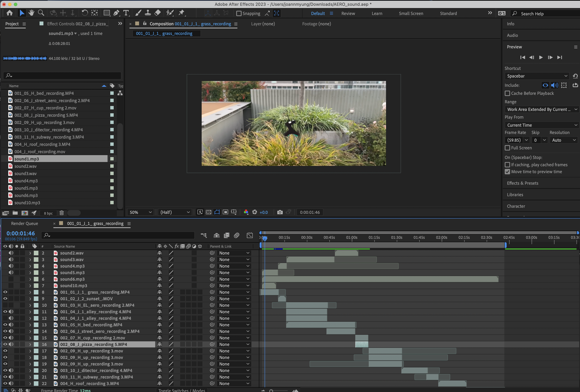Enable the Snapping checkbox
Image resolution: width=580 pixels, height=392 pixels.
tap(239, 13)
